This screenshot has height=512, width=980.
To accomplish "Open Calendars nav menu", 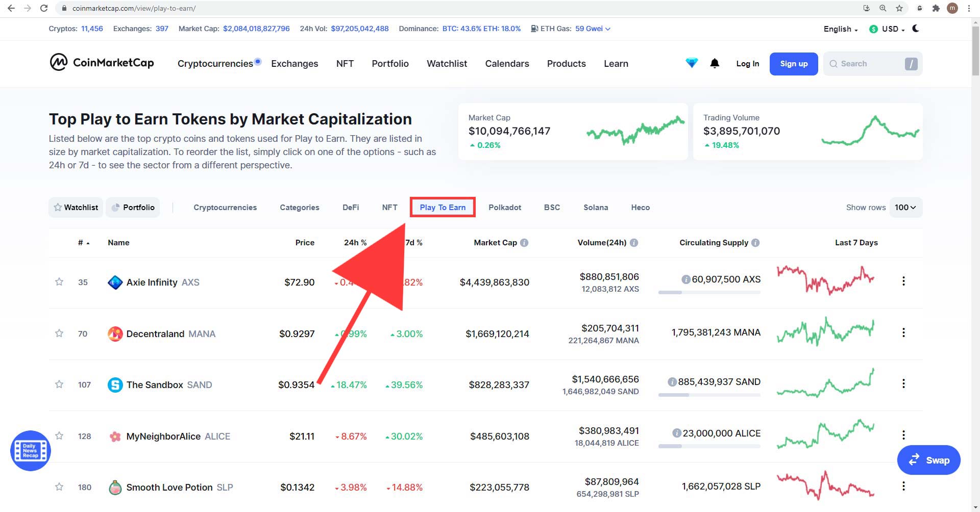I will click(507, 64).
